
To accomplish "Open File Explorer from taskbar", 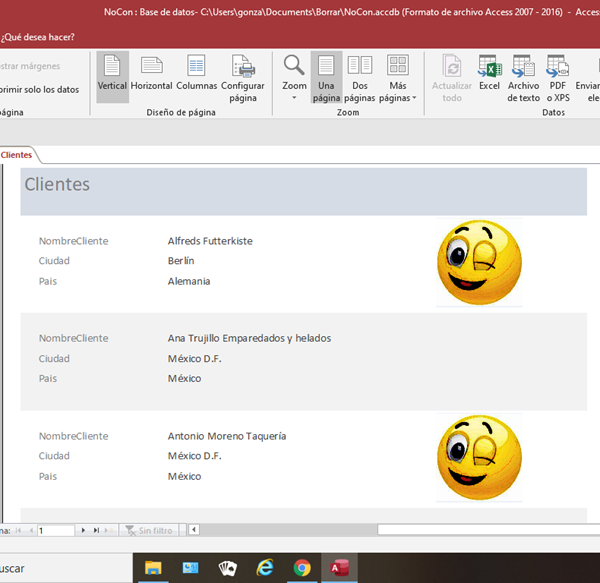I will pos(153,568).
